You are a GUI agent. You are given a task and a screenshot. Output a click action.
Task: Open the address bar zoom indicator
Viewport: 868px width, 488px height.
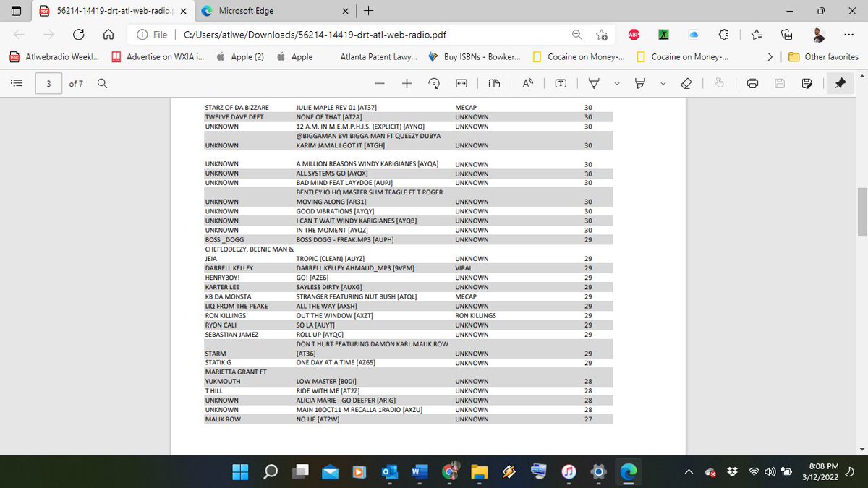[576, 34]
